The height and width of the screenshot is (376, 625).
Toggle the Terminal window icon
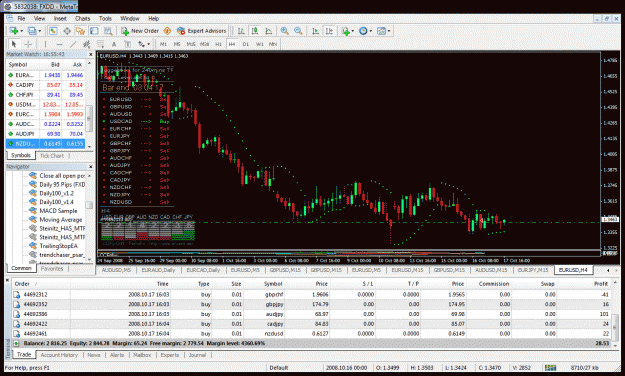point(94,31)
